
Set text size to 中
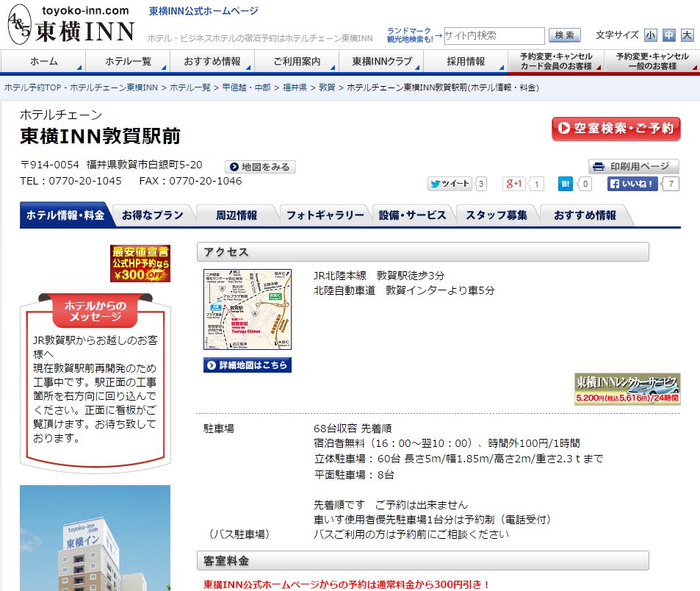click(668, 35)
